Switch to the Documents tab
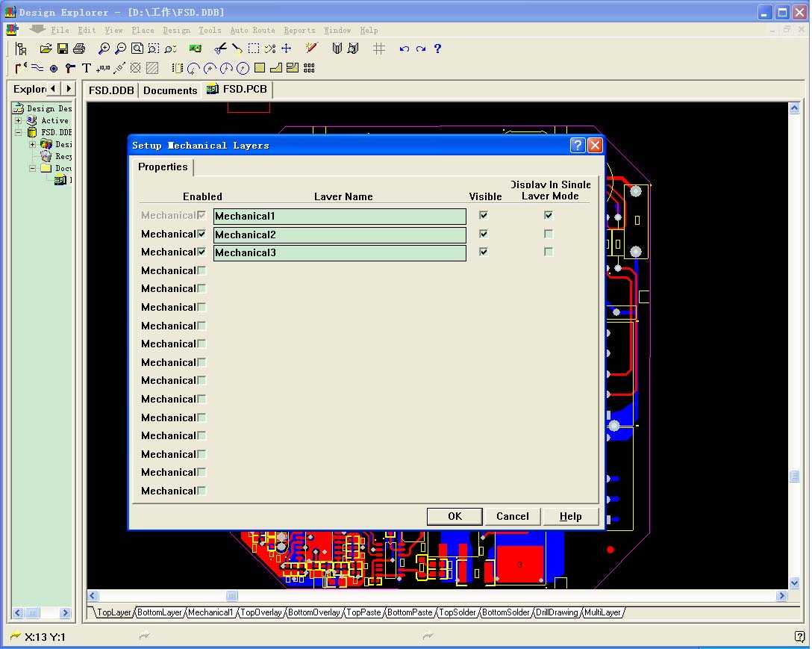This screenshot has width=812, height=649. 170,90
